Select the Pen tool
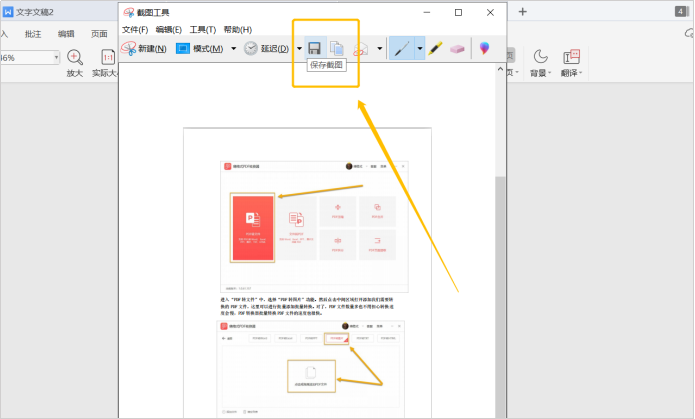 click(x=402, y=48)
